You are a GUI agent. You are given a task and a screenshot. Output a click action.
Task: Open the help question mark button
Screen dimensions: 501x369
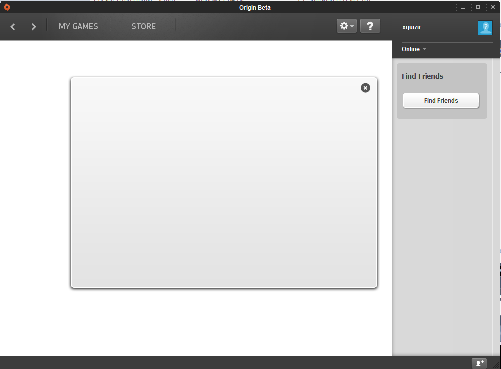[x=370, y=26]
